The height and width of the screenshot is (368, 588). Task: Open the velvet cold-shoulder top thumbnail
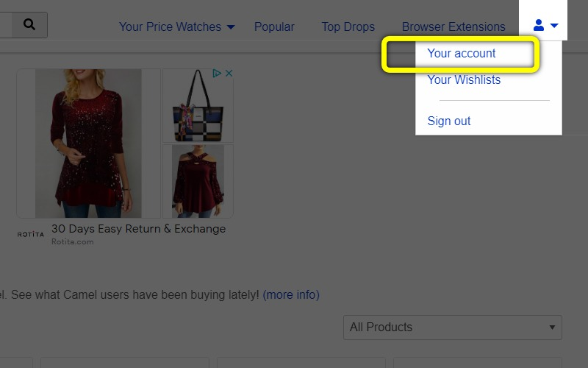point(198,181)
